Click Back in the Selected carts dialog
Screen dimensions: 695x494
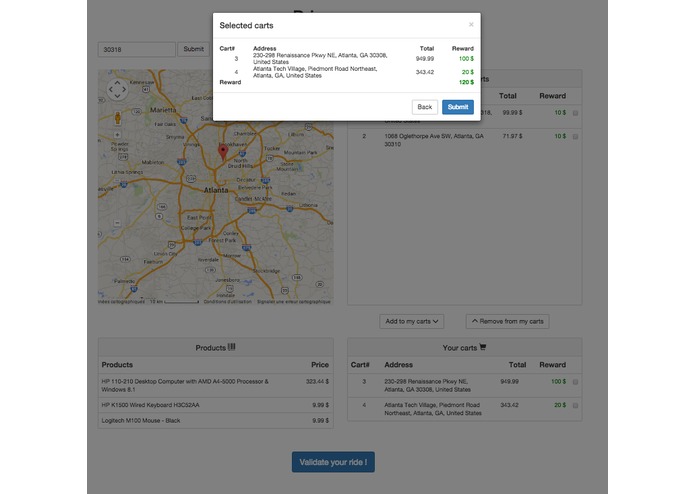(x=425, y=107)
